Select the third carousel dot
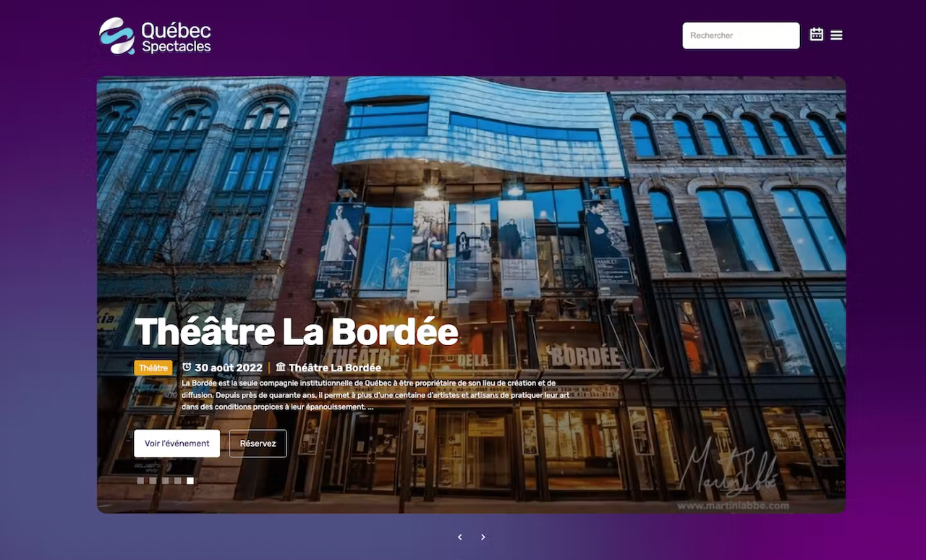 (x=165, y=480)
